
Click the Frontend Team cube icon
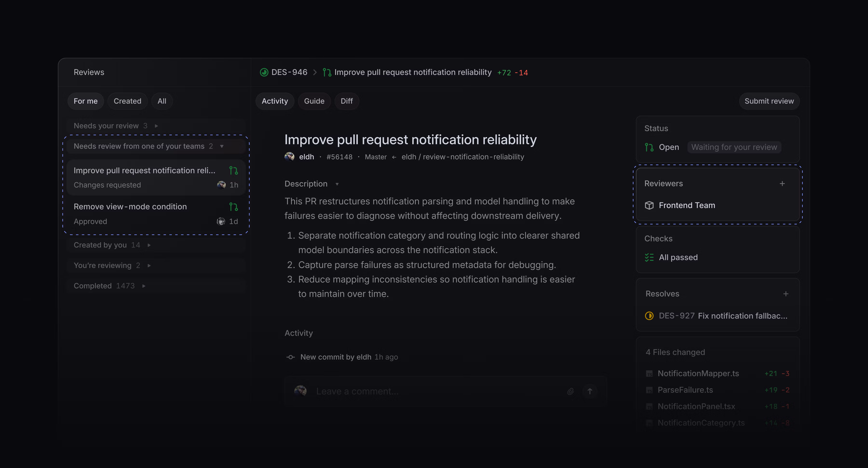point(649,205)
